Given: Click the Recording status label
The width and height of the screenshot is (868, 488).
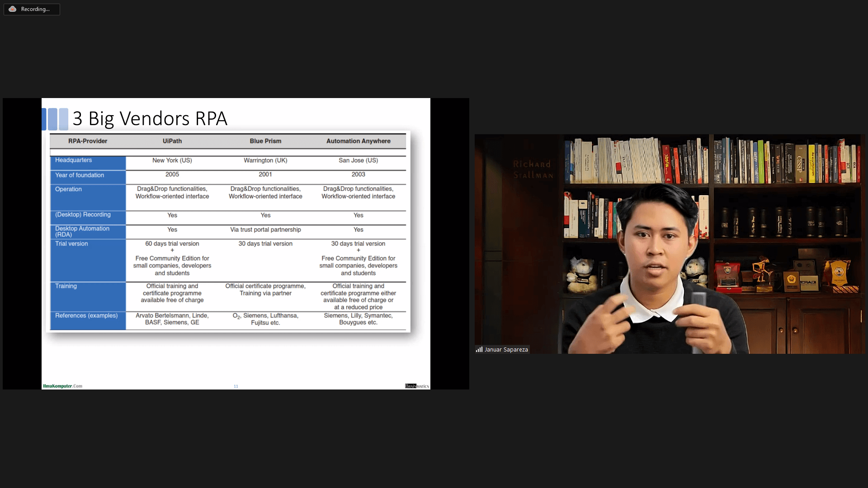Looking at the screenshot, I should point(35,9).
